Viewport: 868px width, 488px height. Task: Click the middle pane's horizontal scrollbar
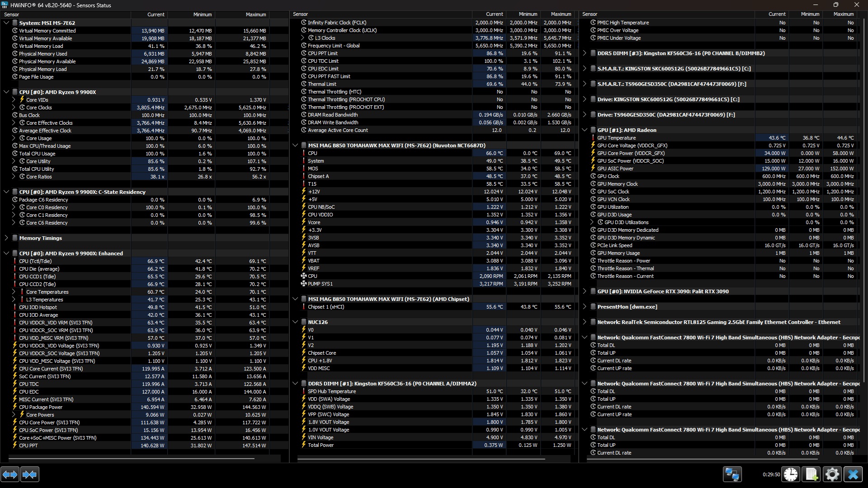420,459
